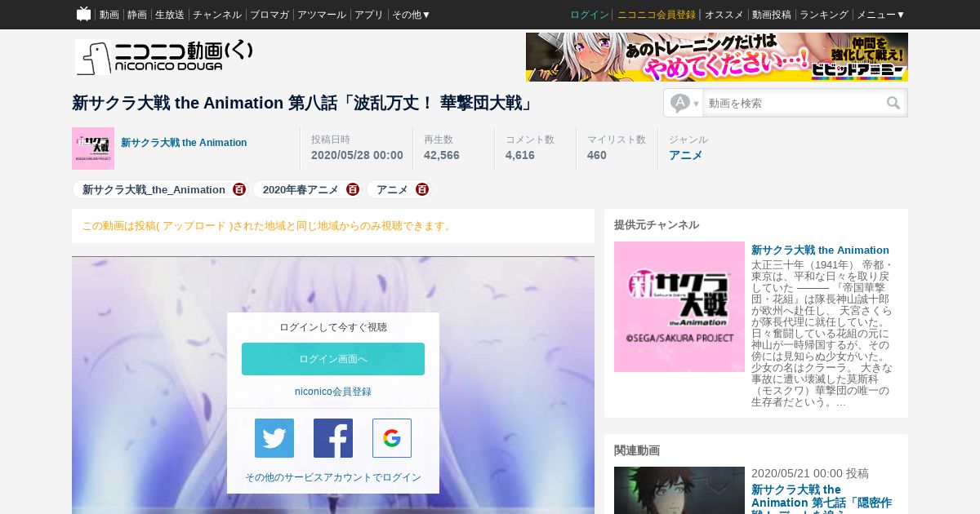This screenshot has width=980, height=514.
Task: Click the pink channel thumbnail in sidebar
Action: pos(679,307)
